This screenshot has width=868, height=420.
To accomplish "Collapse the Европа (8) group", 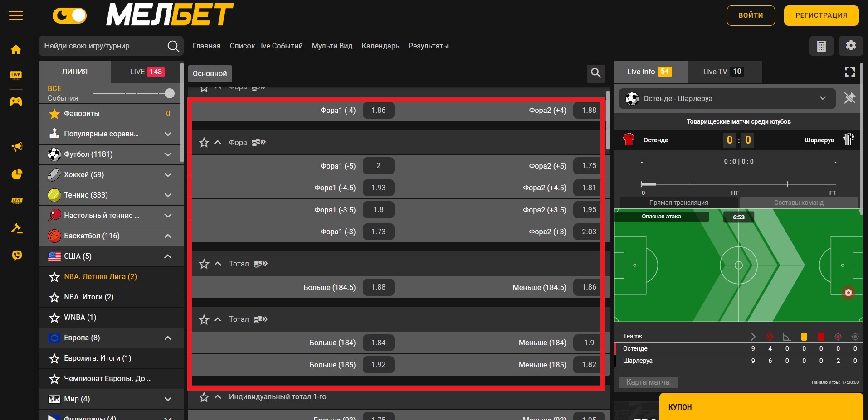I will (x=168, y=338).
